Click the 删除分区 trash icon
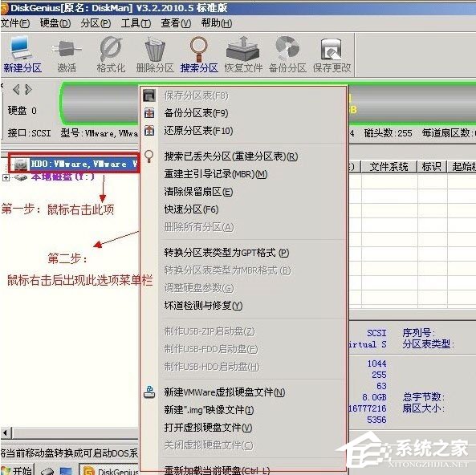The width and height of the screenshot is (476, 475). click(155, 55)
